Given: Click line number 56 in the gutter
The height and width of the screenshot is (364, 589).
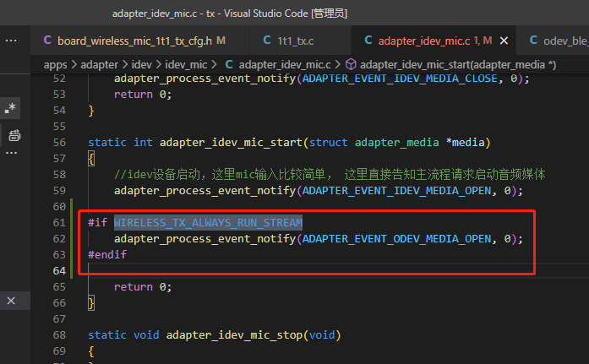Looking at the screenshot, I should [59, 143].
